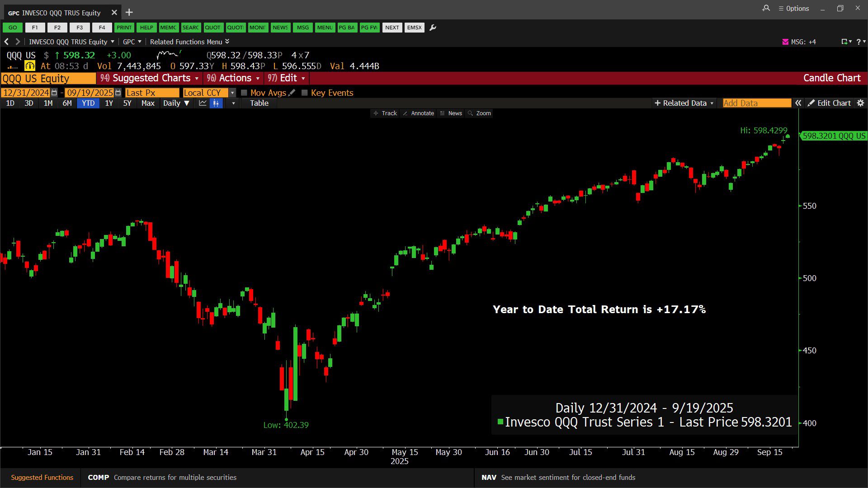
Task: Activate the Track crosshair tool
Action: pos(385,113)
